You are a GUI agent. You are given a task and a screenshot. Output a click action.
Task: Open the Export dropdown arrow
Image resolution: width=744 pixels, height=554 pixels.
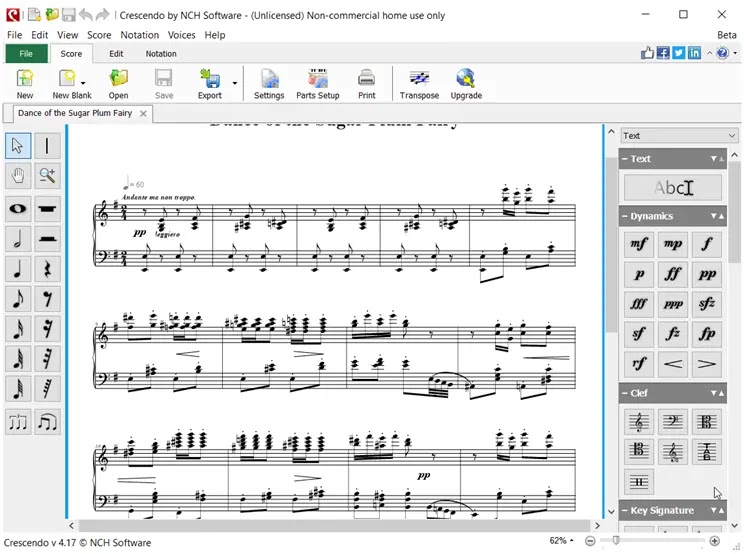234,83
